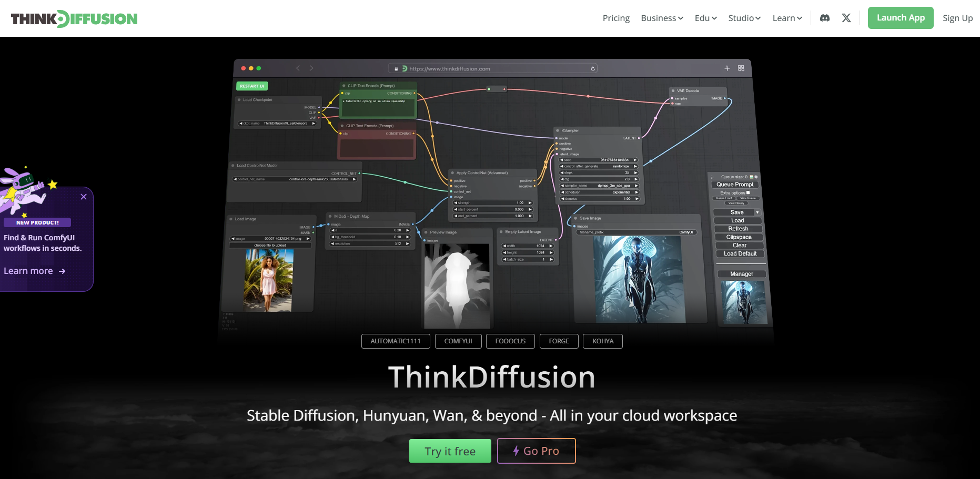Image resolution: width=980 pixels, height=479 pixels.
Task: Click RESTART UI button in ComfyUI preview
Action: point(252,86)
